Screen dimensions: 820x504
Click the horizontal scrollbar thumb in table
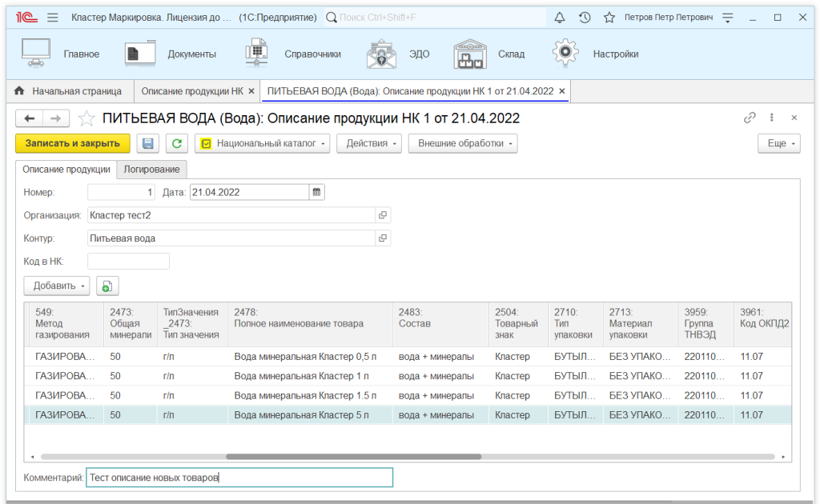(x=353, y=457)
